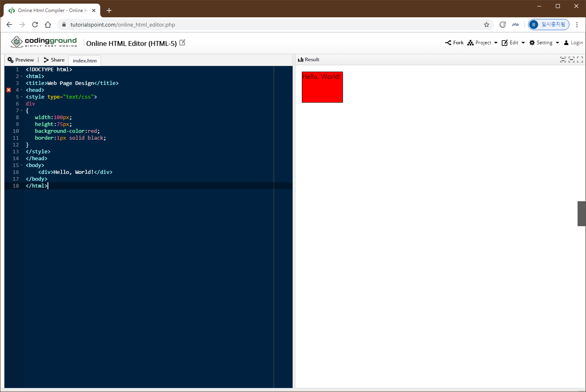The width and height of the screenshot is (586, 392).
Task: Click the browser forward arrow
Action: click(22, 25)
